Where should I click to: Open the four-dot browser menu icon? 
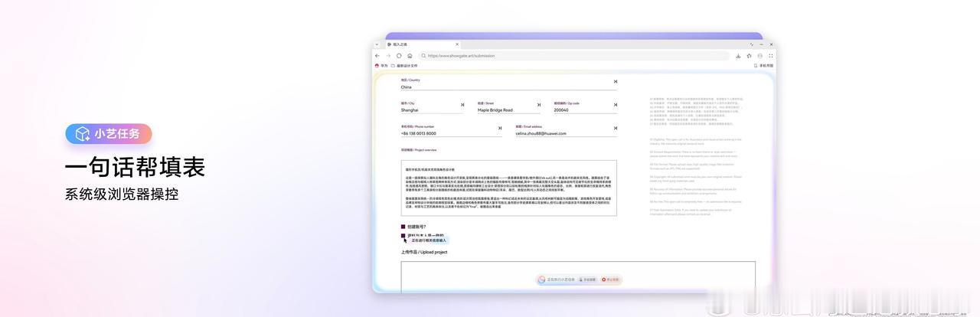click(771, 56)
